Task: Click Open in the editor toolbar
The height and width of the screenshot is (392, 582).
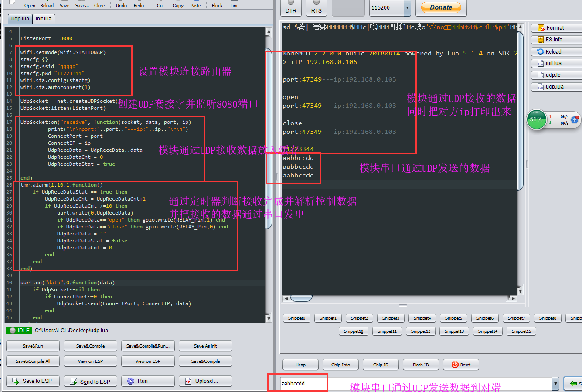Action: click(30, 5)
